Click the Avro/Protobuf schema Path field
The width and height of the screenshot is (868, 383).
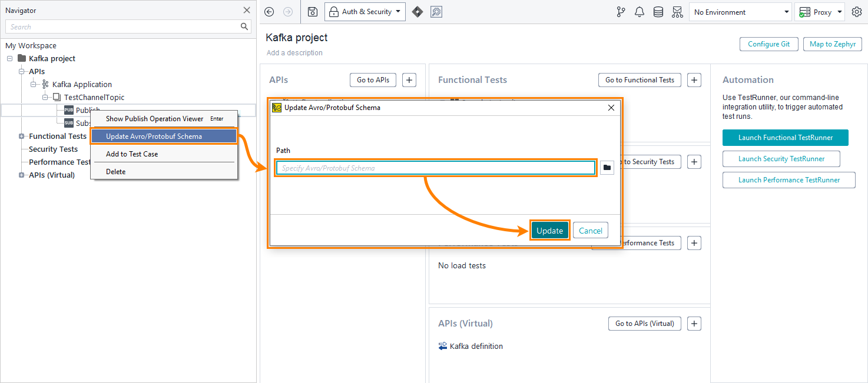[435, 168]
